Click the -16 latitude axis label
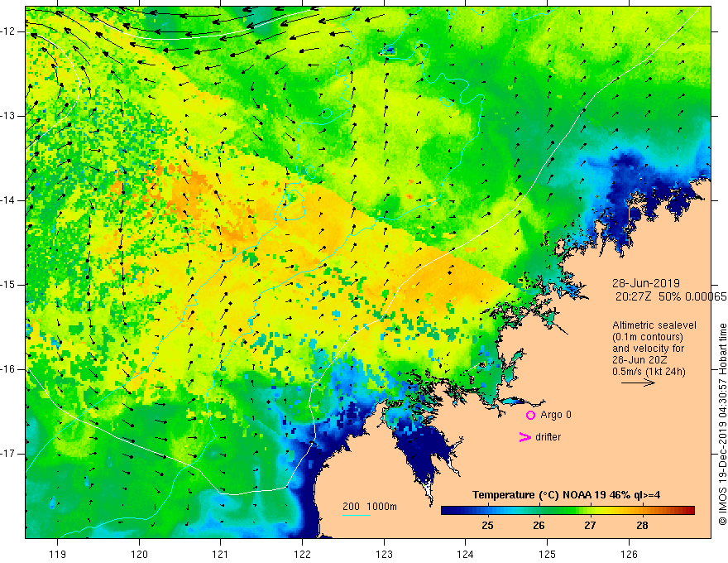Viewport: 728px width, 563px height. tap(9, 369)
